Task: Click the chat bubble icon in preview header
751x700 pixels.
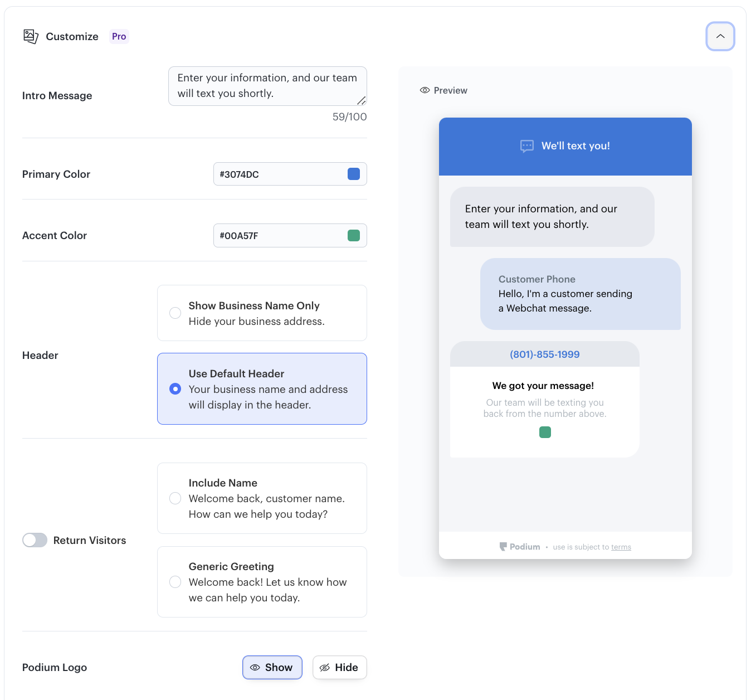Action: (x=526, y=146)
